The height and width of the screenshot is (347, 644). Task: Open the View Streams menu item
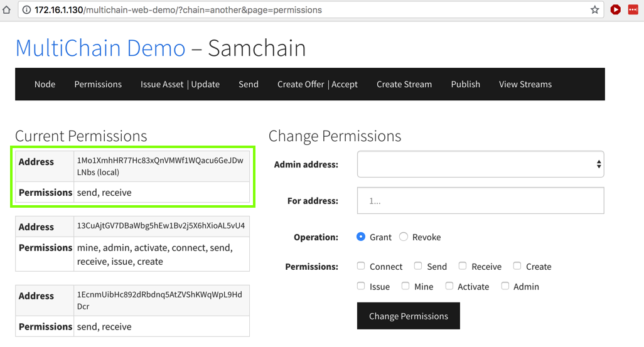click(525, 84)
